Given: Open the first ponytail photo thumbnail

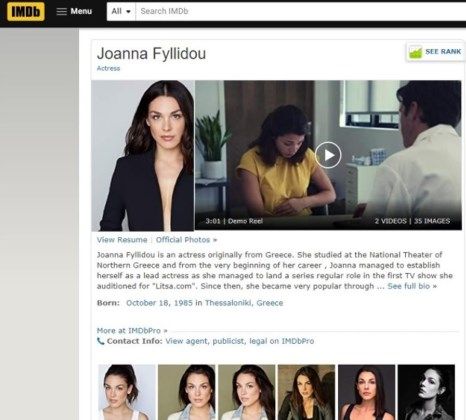Looking at the screenshot, I should pos(127,392).
